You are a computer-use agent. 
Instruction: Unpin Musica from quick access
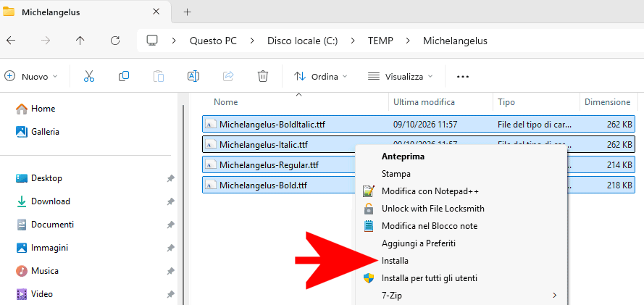click(170, 272)
